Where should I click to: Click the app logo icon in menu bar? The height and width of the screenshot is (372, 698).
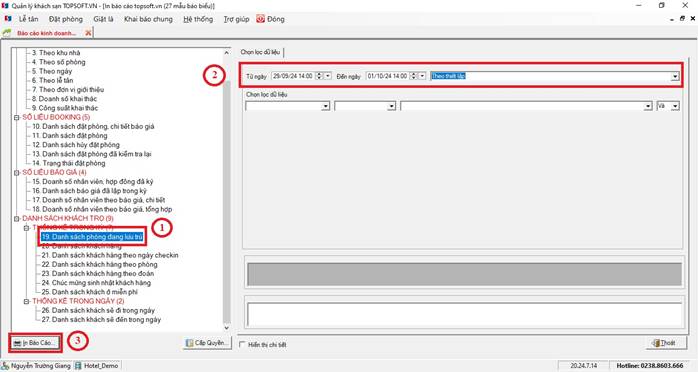point(8,19)
